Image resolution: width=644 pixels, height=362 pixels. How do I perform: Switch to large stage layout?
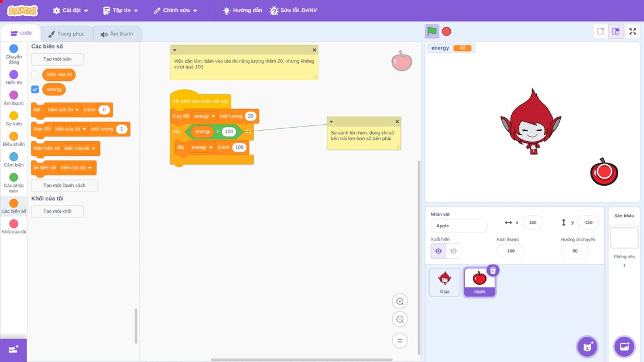[616, 31]
